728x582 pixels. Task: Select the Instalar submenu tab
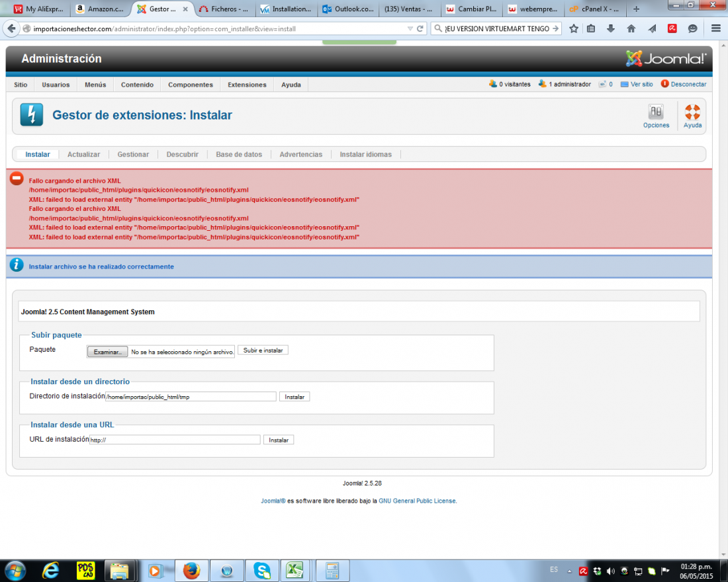pos(38,155)
